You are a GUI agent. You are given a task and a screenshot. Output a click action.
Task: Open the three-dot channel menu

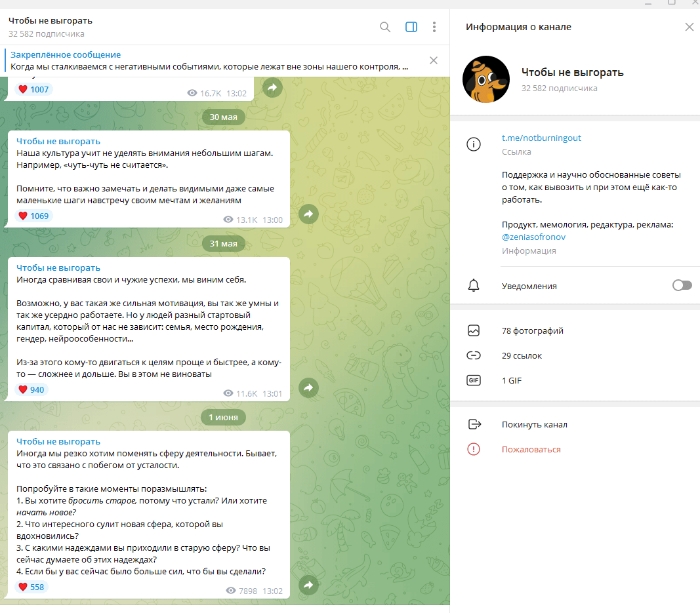(434, 27)
